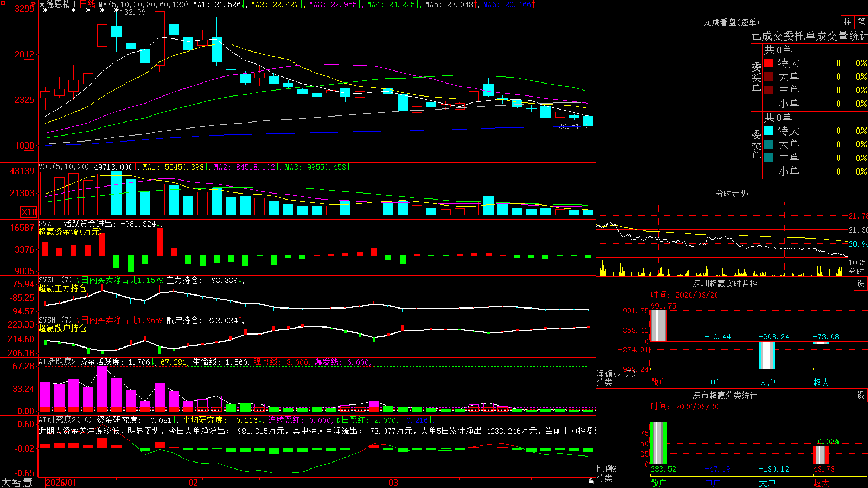Open 设 settings for 深市超赢分类统计
This screenshot has width=868, height=488.
(x=861, y=395)
